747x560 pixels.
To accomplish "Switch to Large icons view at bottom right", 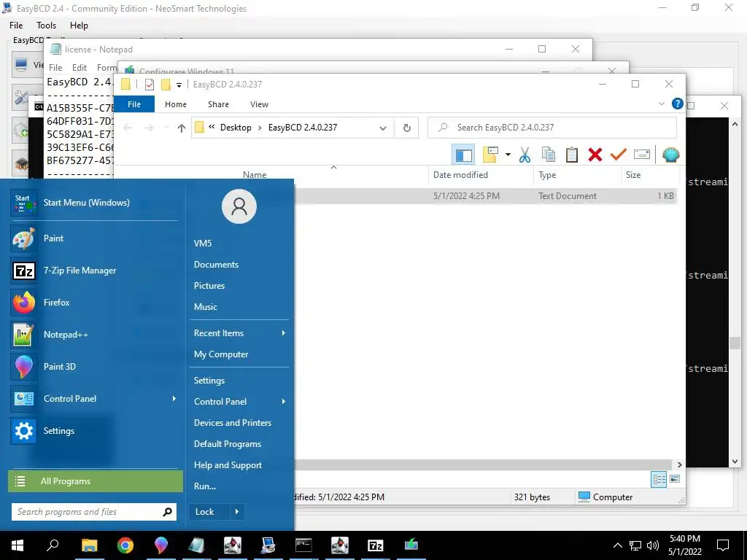I will tap(675, 479).
